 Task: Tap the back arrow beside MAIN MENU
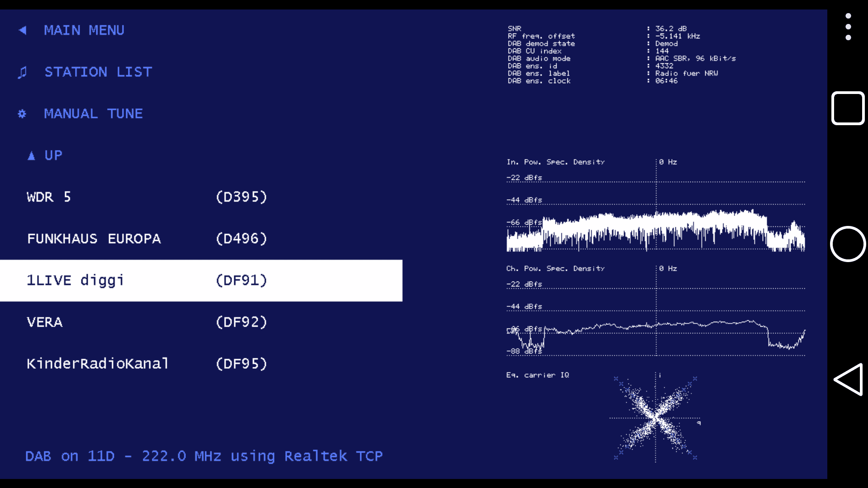[x=23, y=30]
